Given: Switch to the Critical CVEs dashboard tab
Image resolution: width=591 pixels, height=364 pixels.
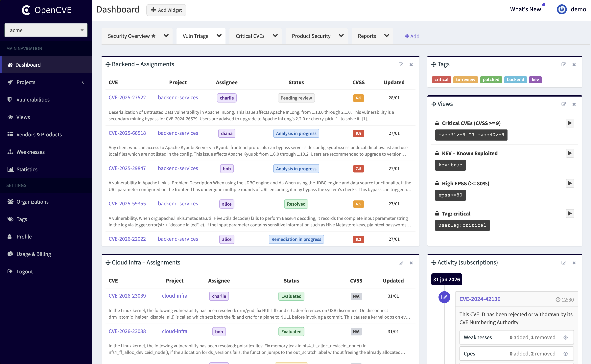Looking at the screenshot, I should (250, 36).
